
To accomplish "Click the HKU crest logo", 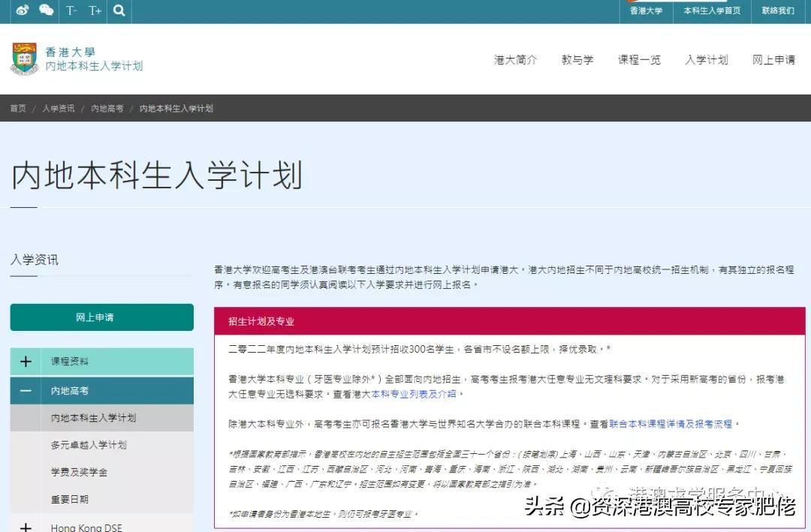I will pyautogui.click(x=24, y=59).
